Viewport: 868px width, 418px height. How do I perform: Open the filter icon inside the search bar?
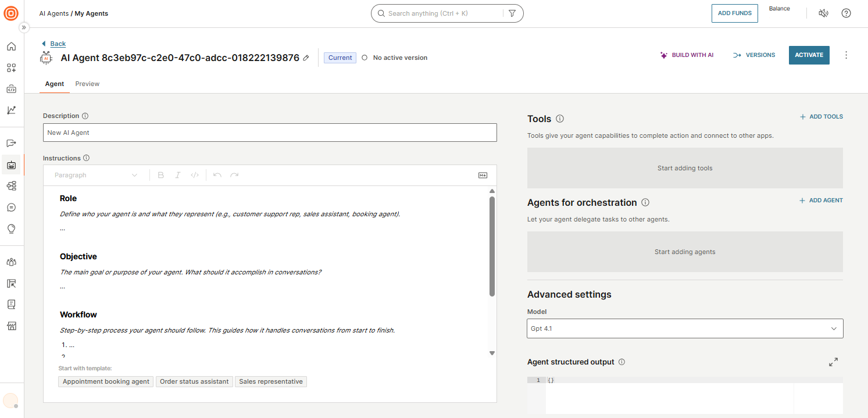[x=512, y=13]
